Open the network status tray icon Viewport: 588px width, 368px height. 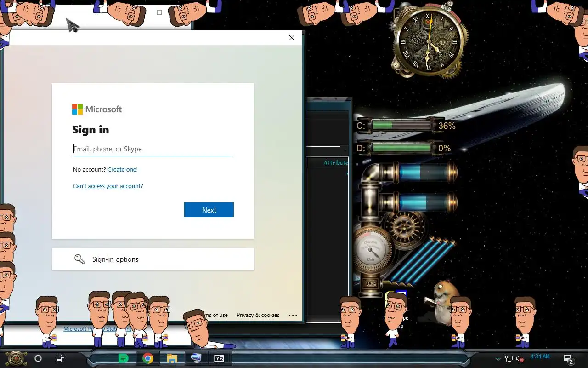(509, 359)
